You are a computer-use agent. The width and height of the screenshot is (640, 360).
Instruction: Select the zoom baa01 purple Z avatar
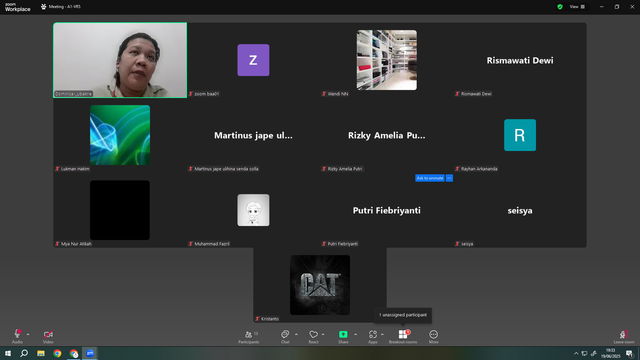(253, 60)
